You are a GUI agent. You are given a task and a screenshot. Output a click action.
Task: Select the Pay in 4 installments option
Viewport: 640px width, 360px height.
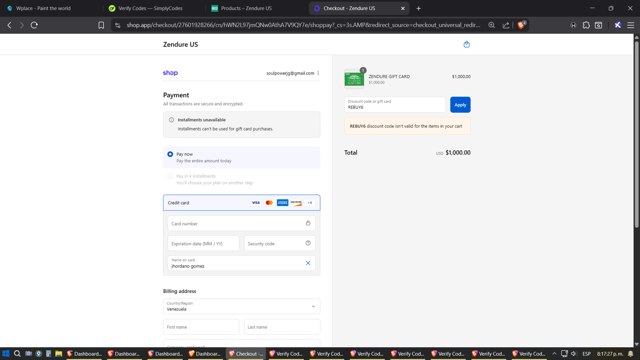(x=170, y=176)
